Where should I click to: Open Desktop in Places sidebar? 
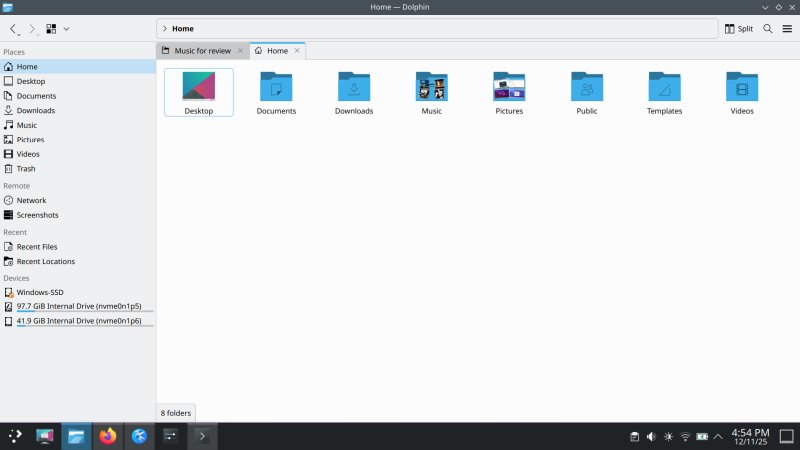(x=78, y=81)
